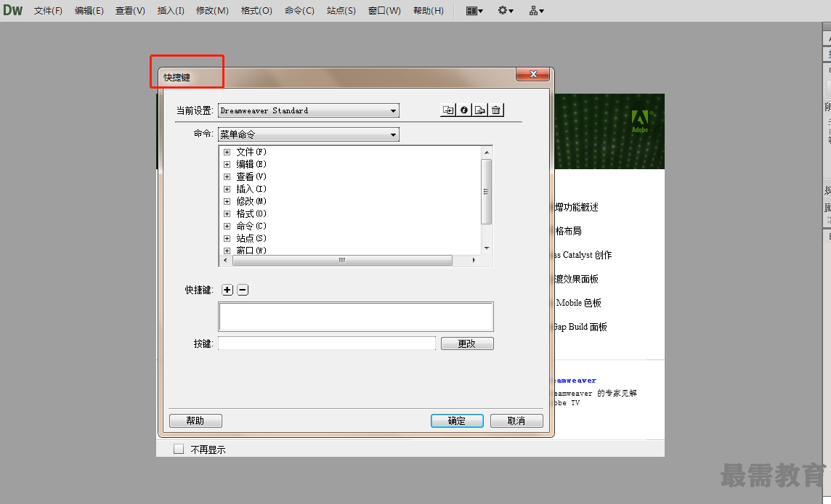
Task: Open the 查看(V) menu in menu bar
Action: pyautogui.click(x=130, y=11)
